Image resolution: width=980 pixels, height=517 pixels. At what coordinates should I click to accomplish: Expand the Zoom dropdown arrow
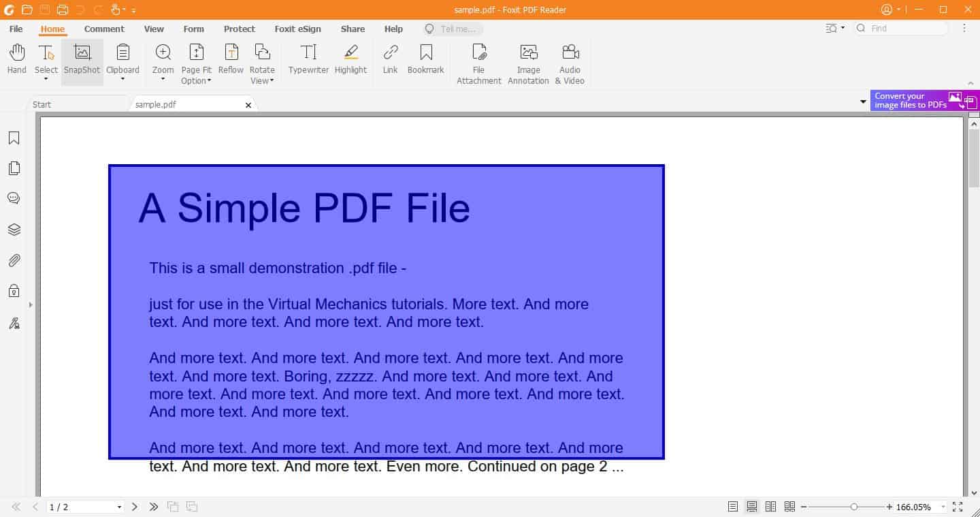(163, 79)
